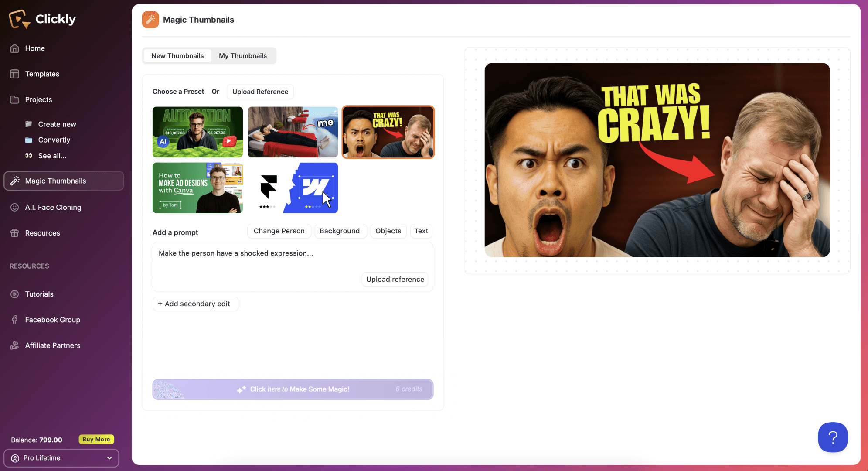
Task: Open A.I. Face Cloning tool
Action: (53, 208)
